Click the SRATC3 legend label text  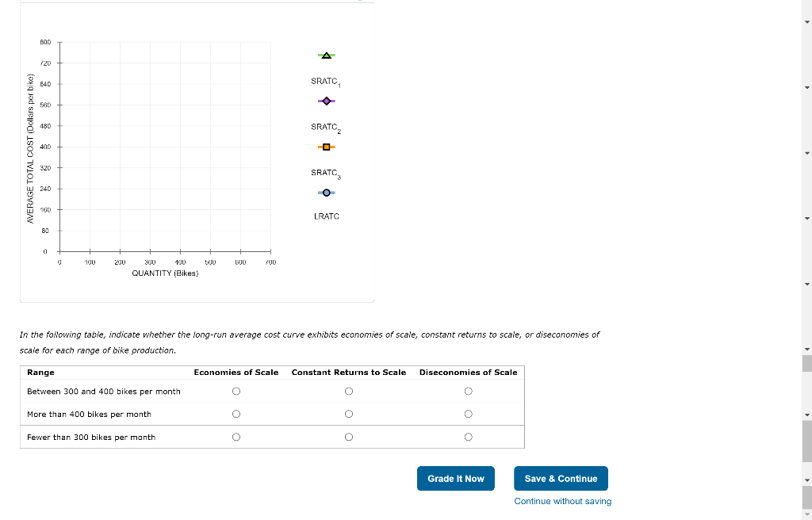[x=325, y=172]
